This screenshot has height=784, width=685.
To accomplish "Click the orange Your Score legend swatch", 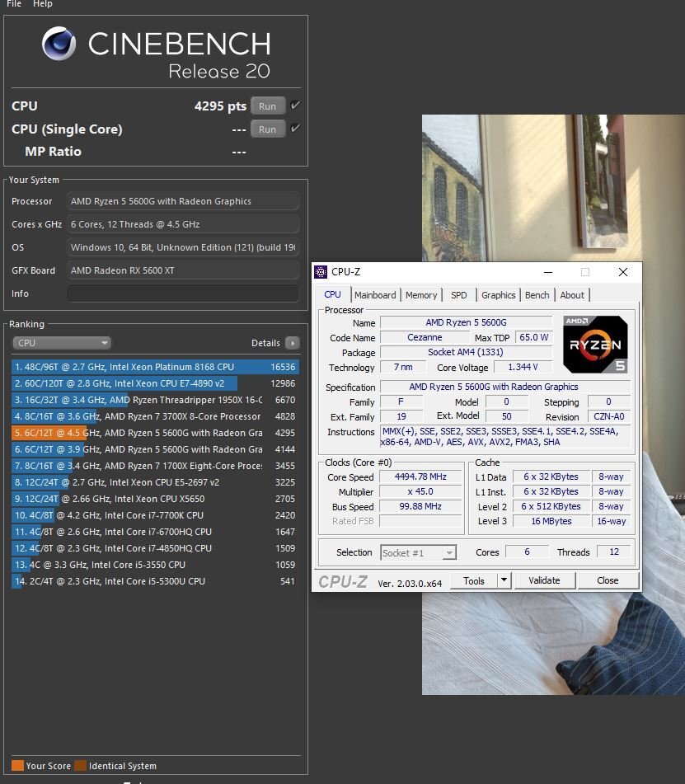I will pos(17,766).
